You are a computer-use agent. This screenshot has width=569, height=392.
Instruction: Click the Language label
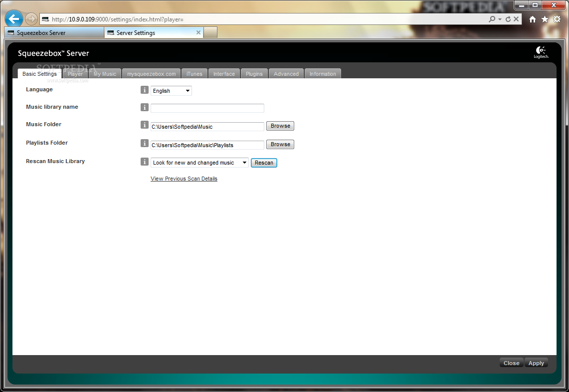pos(39,89)
